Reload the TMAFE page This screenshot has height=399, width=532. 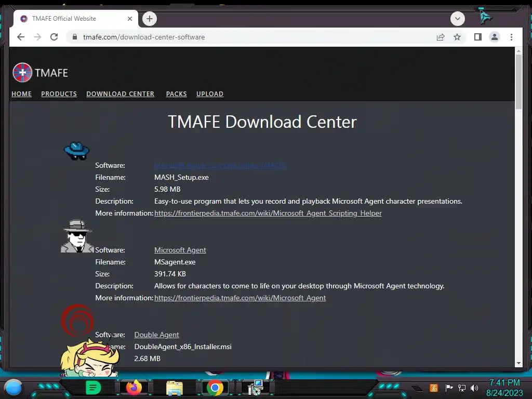click(x=54, y=37)
